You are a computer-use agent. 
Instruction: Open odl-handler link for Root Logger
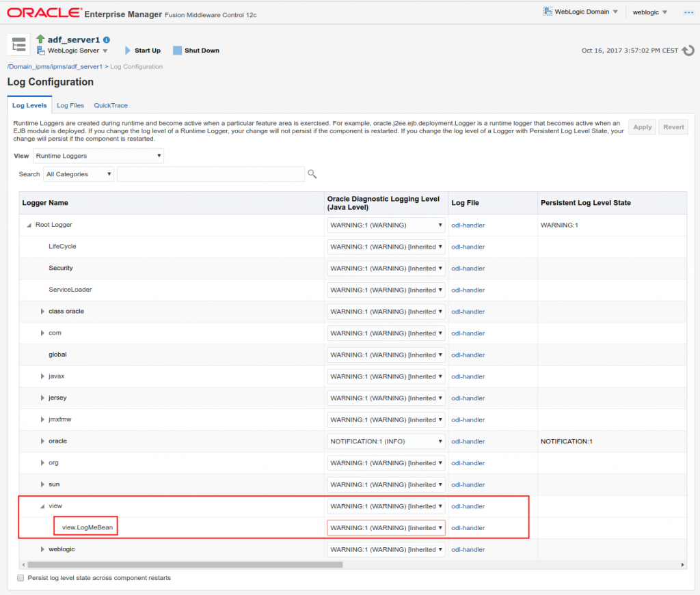tap(468, 225)
